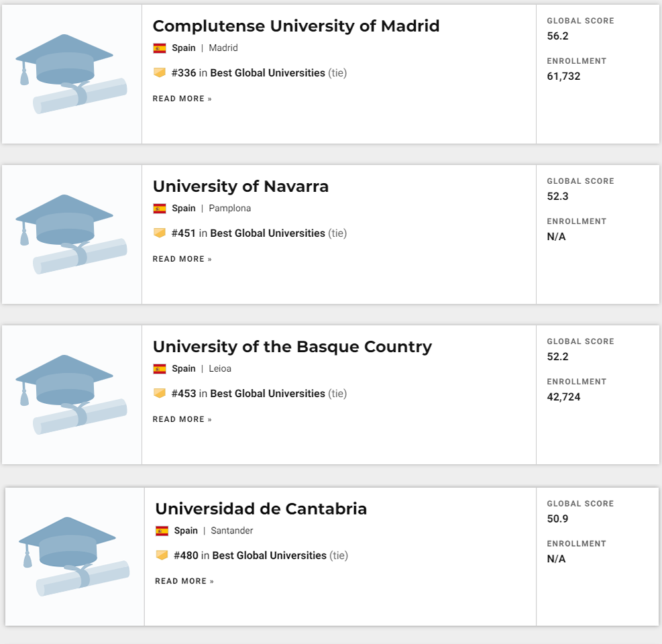
Task: Open the #480 in Best Global Universities link
Action: (250, 555)
